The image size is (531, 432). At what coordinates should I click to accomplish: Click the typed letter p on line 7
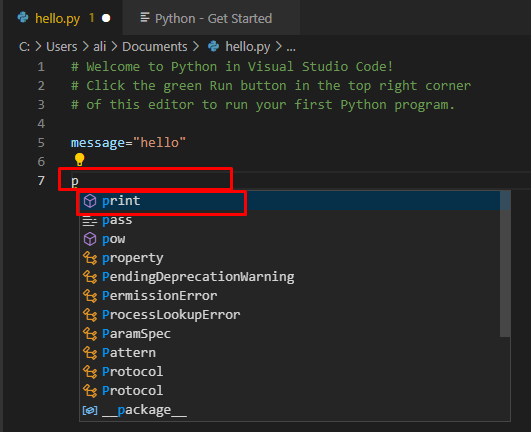pyautogui.click(x=75, y=181)
